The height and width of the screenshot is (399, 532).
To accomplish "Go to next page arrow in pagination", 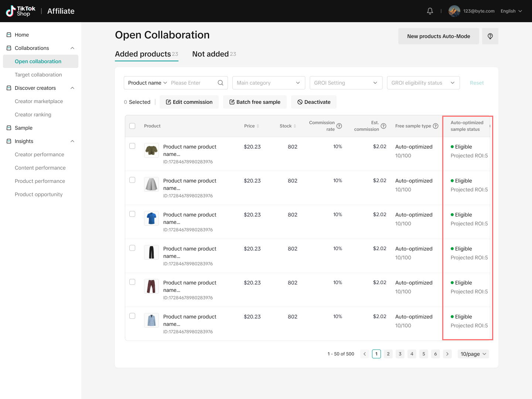I will (447, 354).
